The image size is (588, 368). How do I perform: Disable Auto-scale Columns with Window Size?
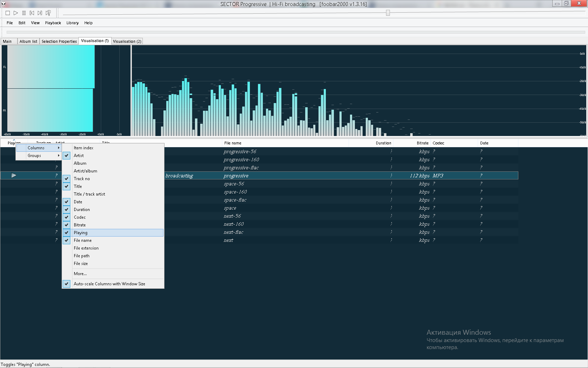coord(109,284)
